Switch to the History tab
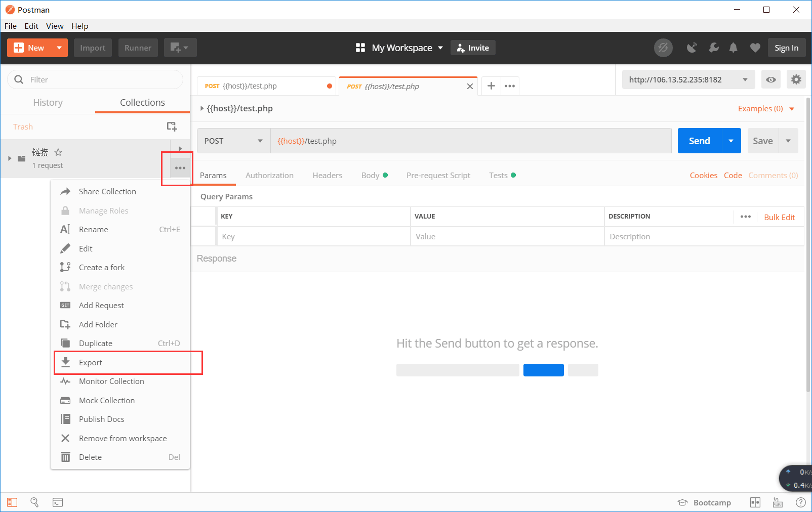This screenshot has height=512, width=812. (48, 102)
